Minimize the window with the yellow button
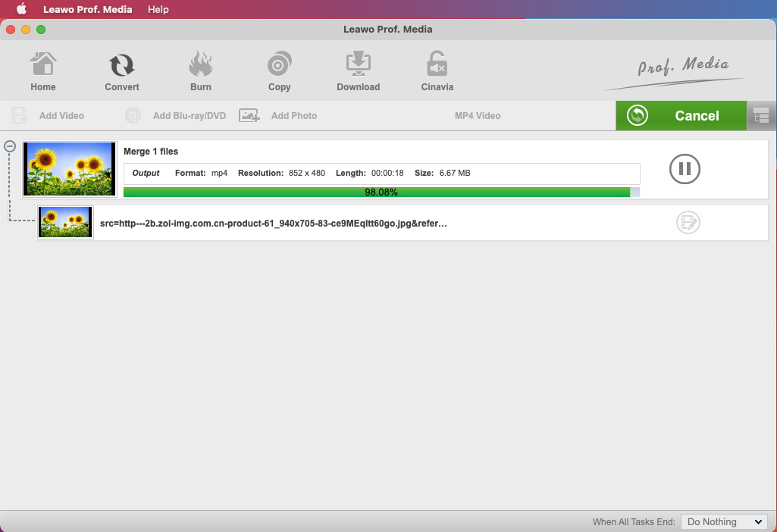 pos(26,30)
